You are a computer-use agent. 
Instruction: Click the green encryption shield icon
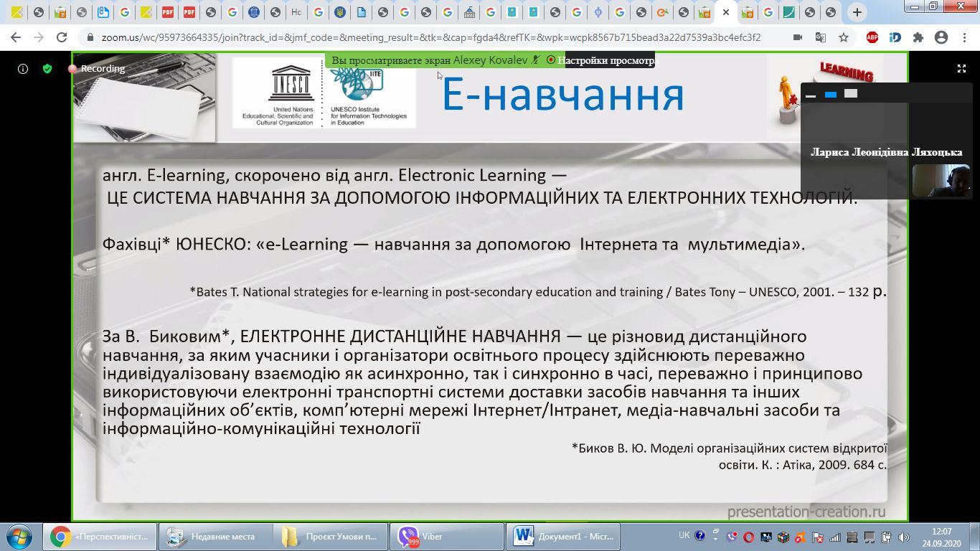(47, 69)
